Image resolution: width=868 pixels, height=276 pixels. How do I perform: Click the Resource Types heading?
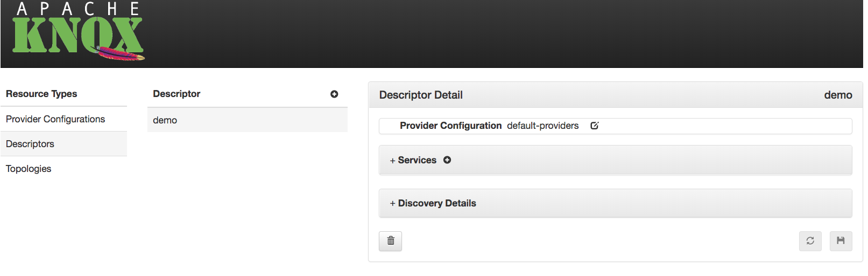click(41, 94)
